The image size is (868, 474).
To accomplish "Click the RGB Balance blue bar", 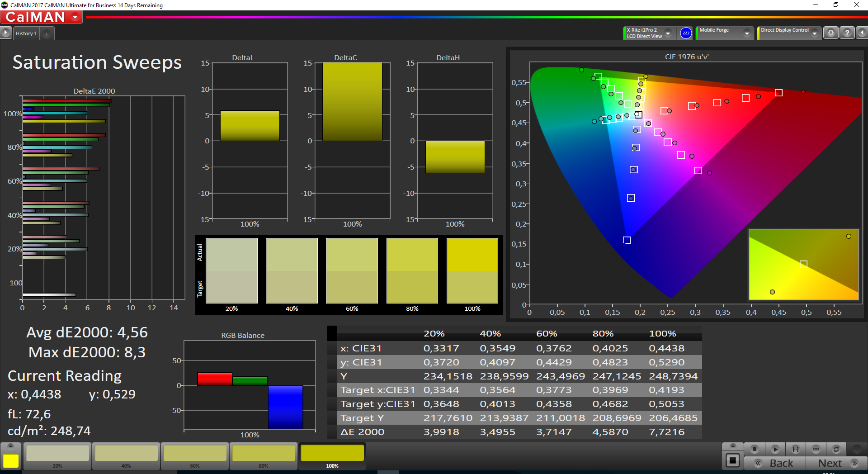I will [285, 407].
